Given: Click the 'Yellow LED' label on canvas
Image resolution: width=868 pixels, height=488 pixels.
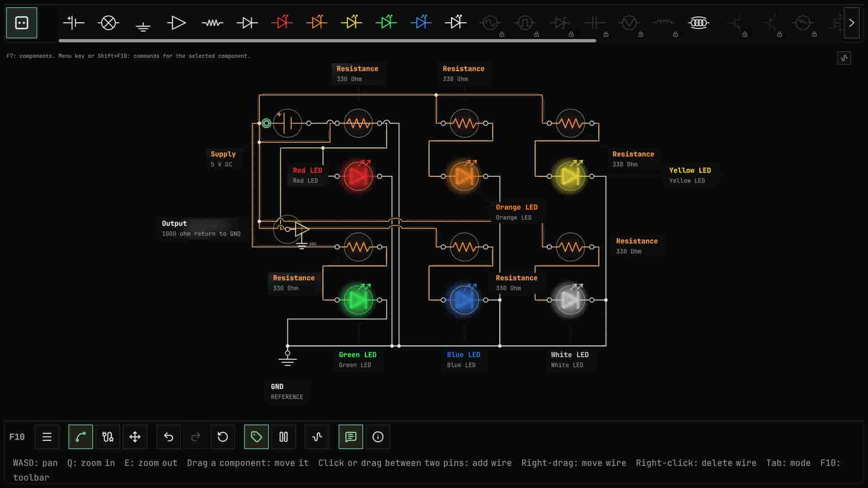Looking at the screenshot, I should coord(690,175).
